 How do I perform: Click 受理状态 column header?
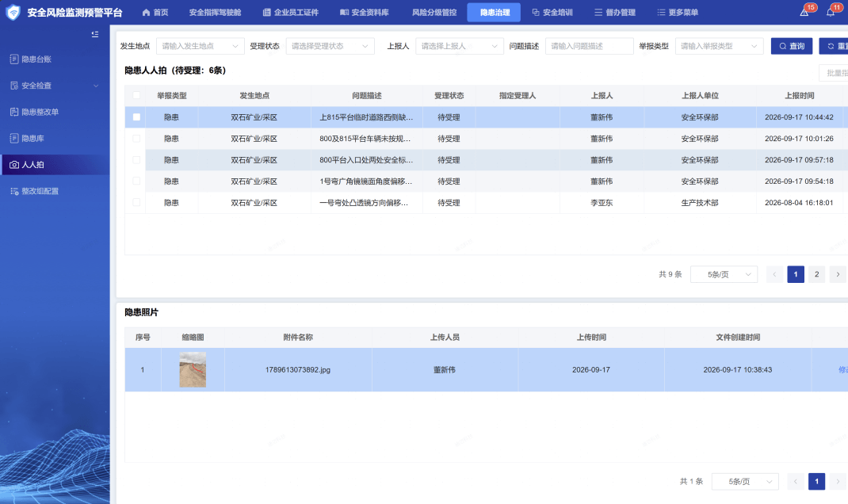[449, 95]
